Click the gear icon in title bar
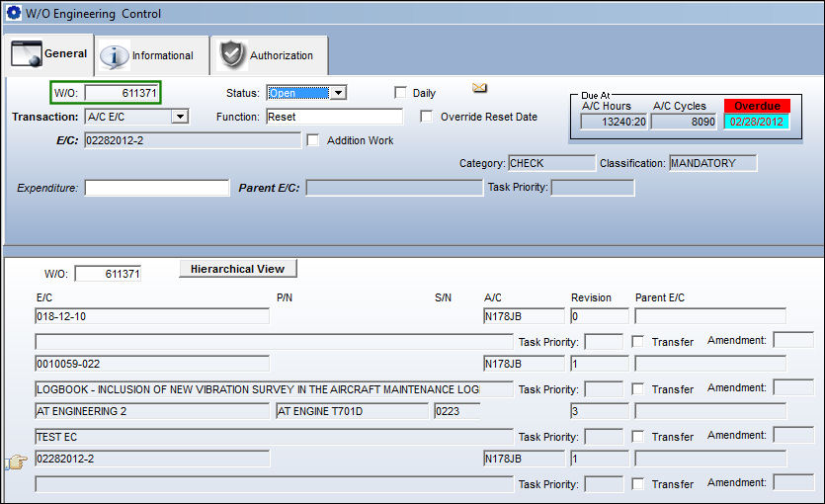The image size is (825, 504). tap(13, 13)
